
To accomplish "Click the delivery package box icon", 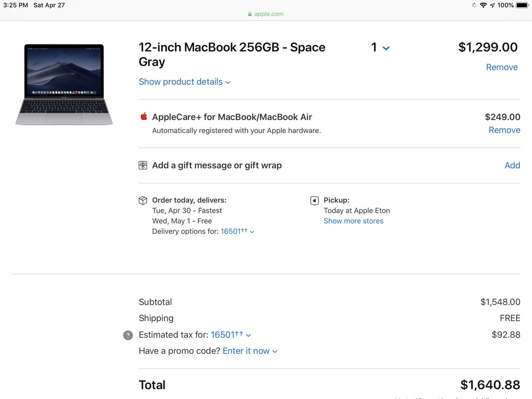I will pos(143,200).
